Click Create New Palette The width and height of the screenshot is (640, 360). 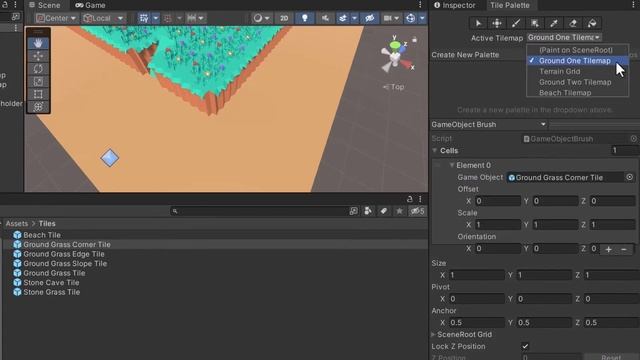pyautogui.click(x=465, y=55)
